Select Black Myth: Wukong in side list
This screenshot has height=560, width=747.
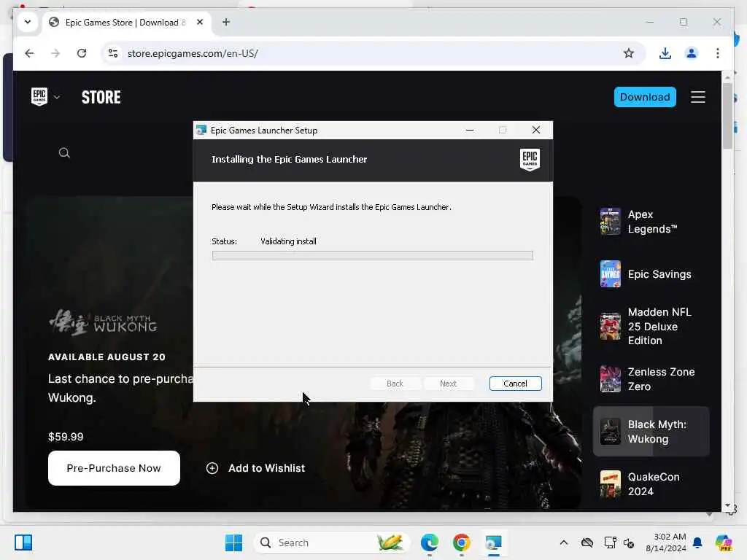(651, 432)
